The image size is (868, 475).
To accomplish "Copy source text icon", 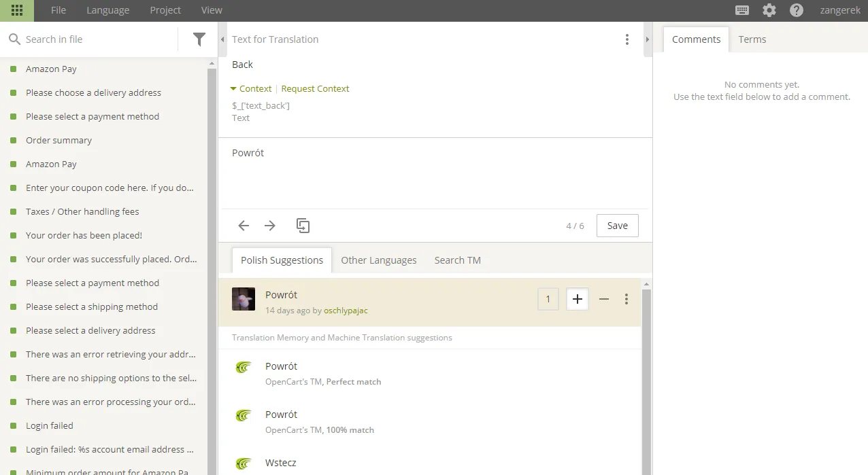I will (x=303, y=226).
